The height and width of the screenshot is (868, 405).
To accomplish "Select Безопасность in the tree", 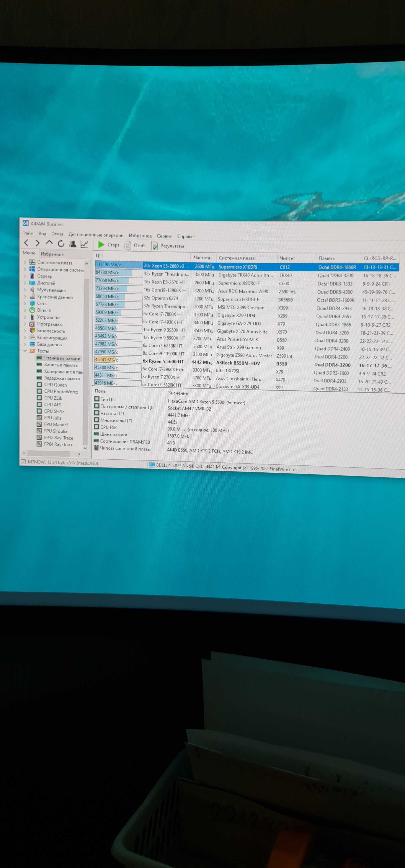I will pos(51,331).
